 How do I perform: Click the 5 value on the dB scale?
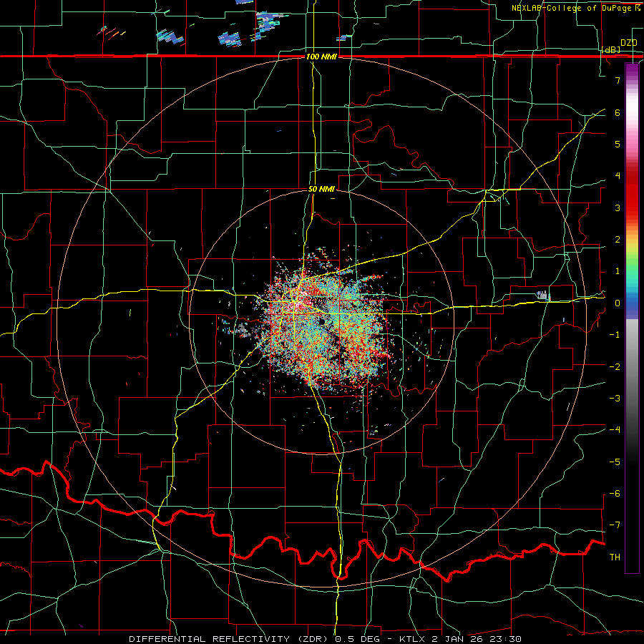coord(618,144)
